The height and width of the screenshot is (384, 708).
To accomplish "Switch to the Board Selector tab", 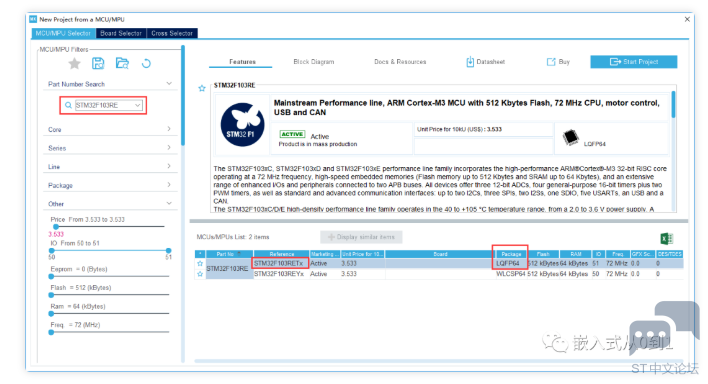I will (121, 33).
